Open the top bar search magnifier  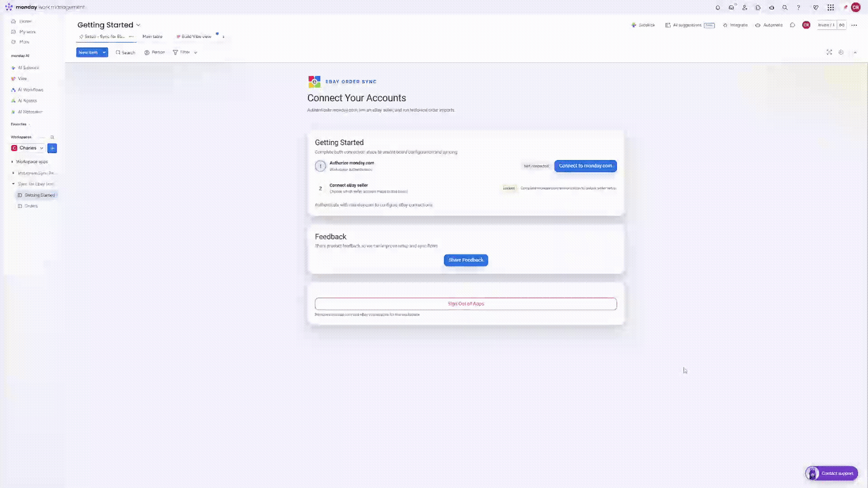click(x=785, y=7)
